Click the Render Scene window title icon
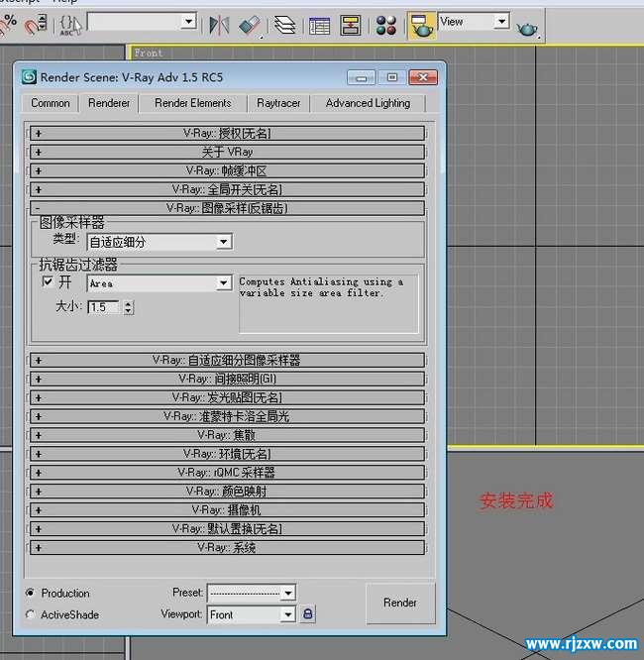This screenshot has height=660, width=644. [29, 77]
